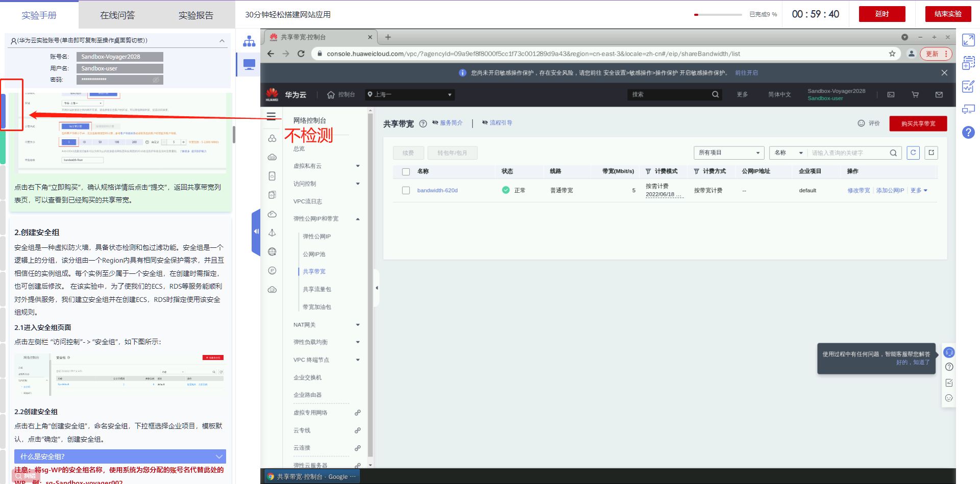Copy the account name Sandbox-Voyager2028
The height and width of the screenshot is (484, 980).
click(120, 57)
